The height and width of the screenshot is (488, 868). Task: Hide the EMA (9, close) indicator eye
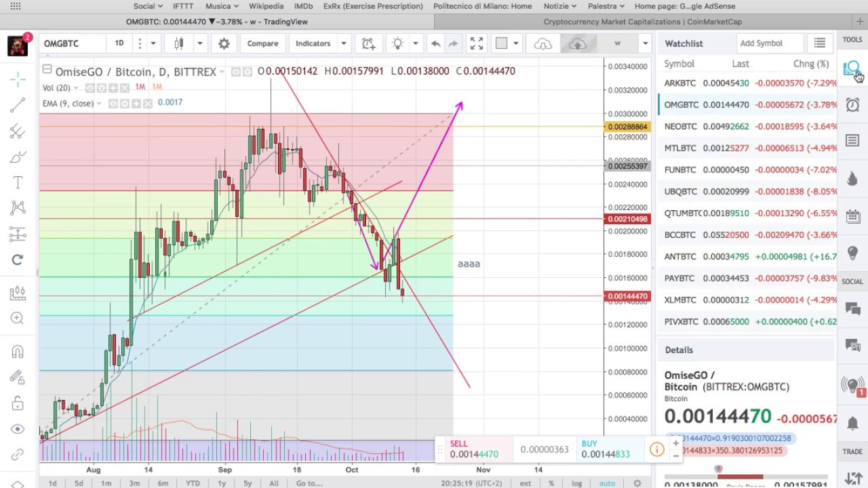tap(114, 104)
